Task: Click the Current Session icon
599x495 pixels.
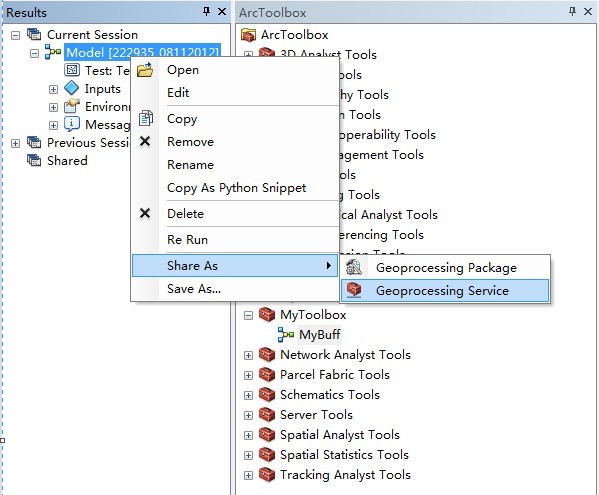Action: click(x=34, y=34)
